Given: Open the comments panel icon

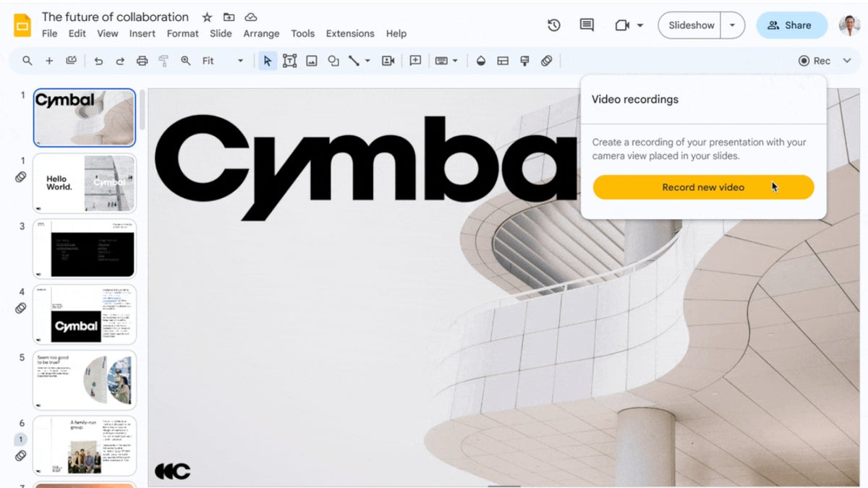Looking at the screenshot, I should coord(587,25).
